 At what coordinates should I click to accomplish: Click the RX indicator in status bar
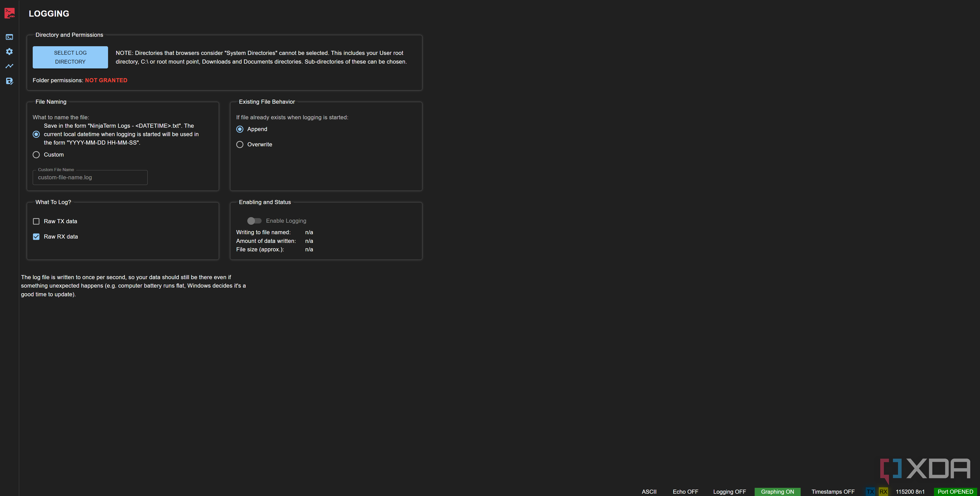click(883, 491)
